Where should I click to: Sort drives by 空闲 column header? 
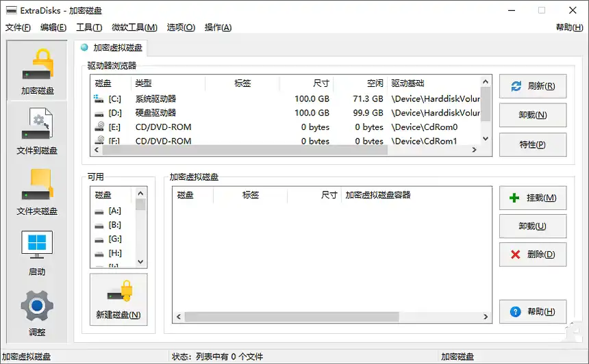click(375, 83)
